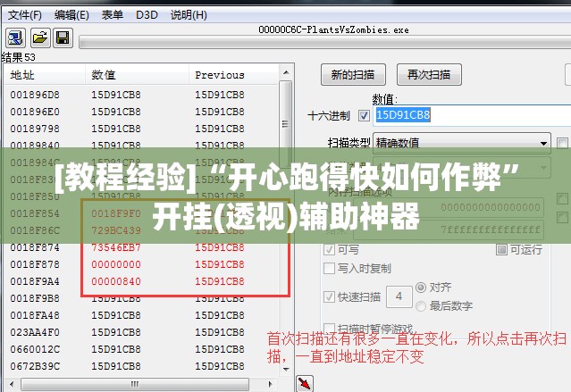Click scroll up arrow of results list
This screenshot has width=571, height=392.
coord(286,72)
